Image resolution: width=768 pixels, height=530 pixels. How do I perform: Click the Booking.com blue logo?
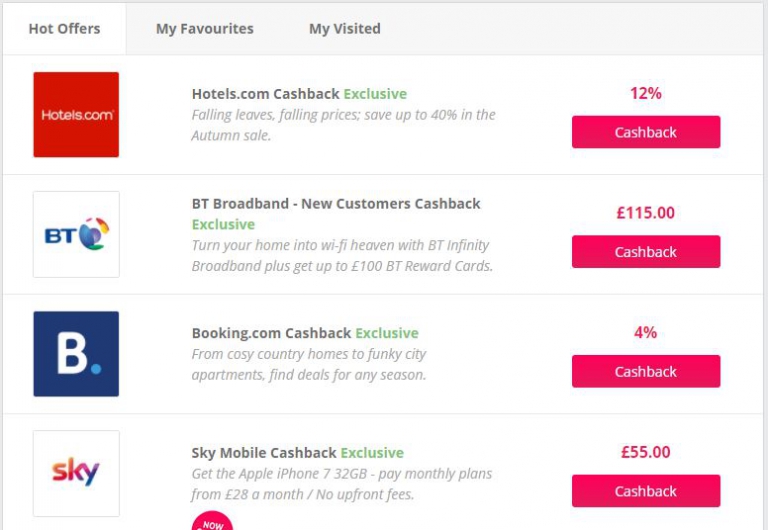[x=76, y=354]
